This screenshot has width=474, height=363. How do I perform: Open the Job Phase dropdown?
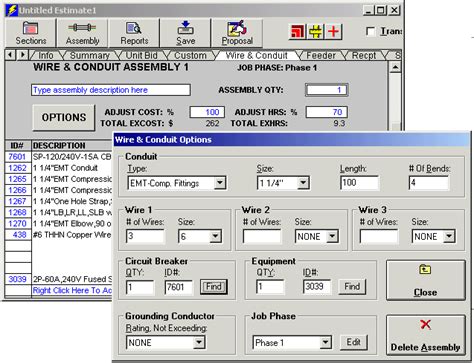[325, 342]
